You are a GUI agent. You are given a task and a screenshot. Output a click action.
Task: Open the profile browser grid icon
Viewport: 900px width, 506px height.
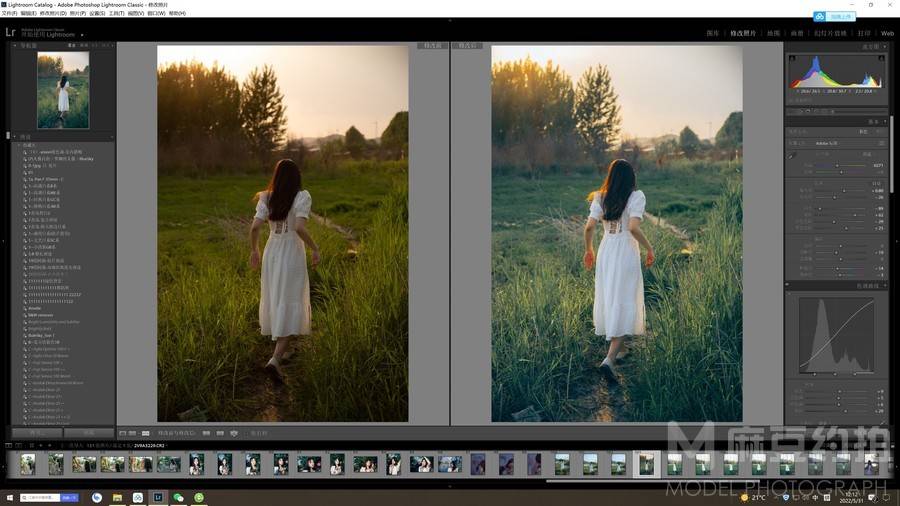[882, 143]
